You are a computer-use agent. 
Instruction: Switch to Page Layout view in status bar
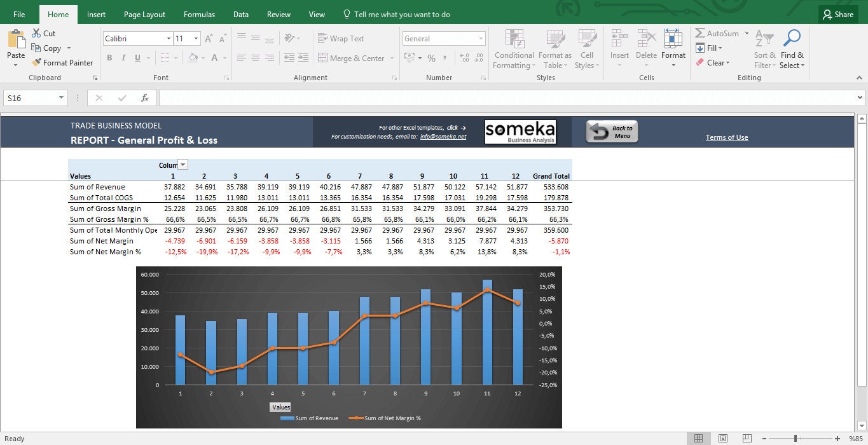722,438
